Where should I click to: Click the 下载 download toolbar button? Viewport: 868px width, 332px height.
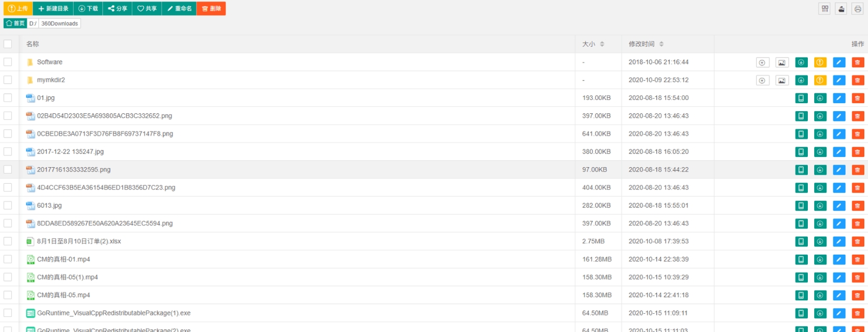(x=88, y=9)
